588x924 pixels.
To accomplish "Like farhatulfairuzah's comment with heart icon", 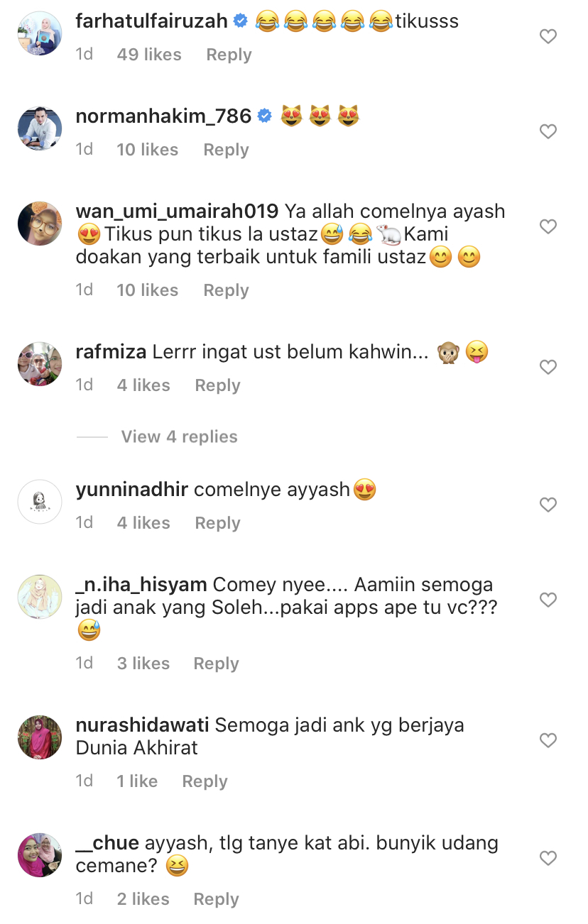I will pos(548,37).
